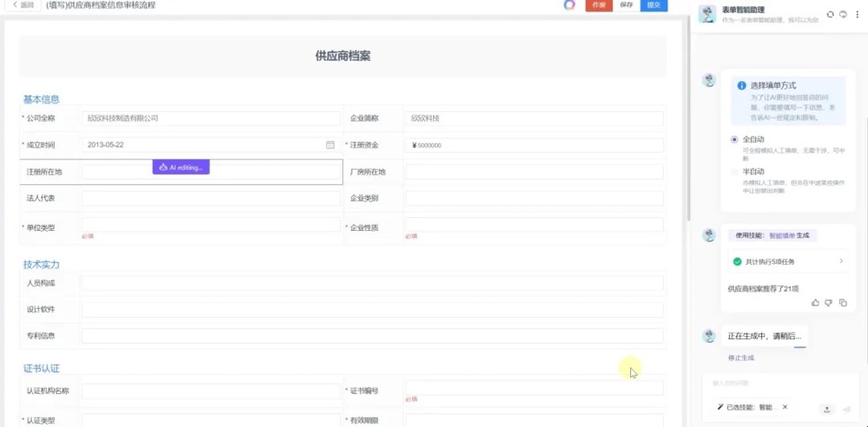
Task: Click the colorful AI assistant ring icon
Action: coord(569,5)
